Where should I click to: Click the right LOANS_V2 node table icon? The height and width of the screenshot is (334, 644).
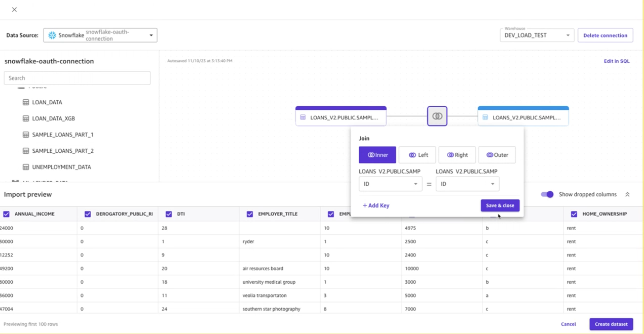click(x=485, y=117)
